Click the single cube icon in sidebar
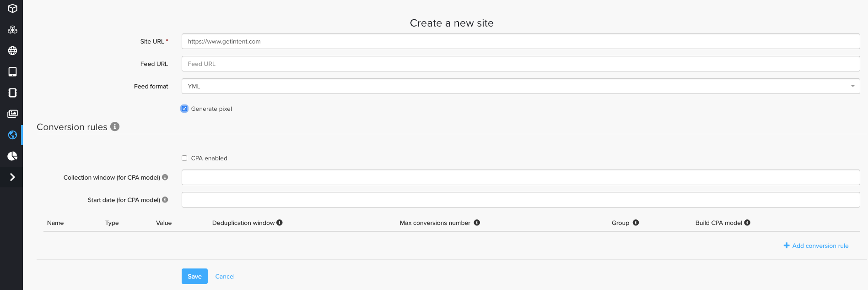 tap(12, 9)
